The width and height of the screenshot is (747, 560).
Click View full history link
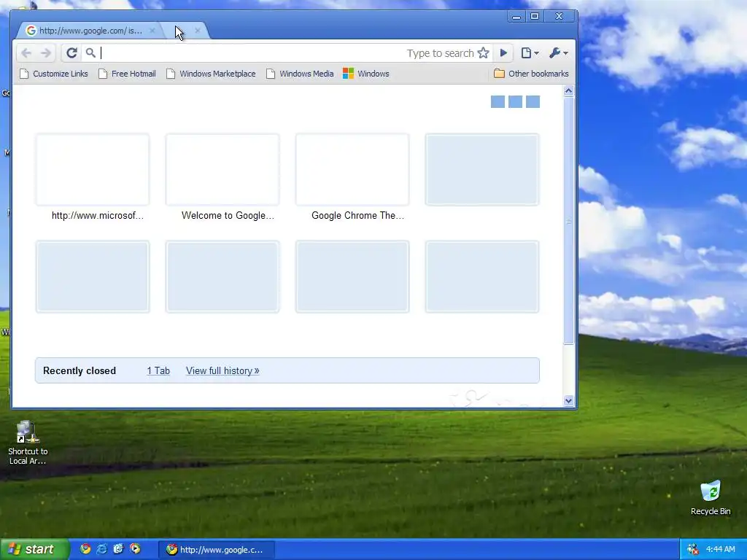click(222, 371)
